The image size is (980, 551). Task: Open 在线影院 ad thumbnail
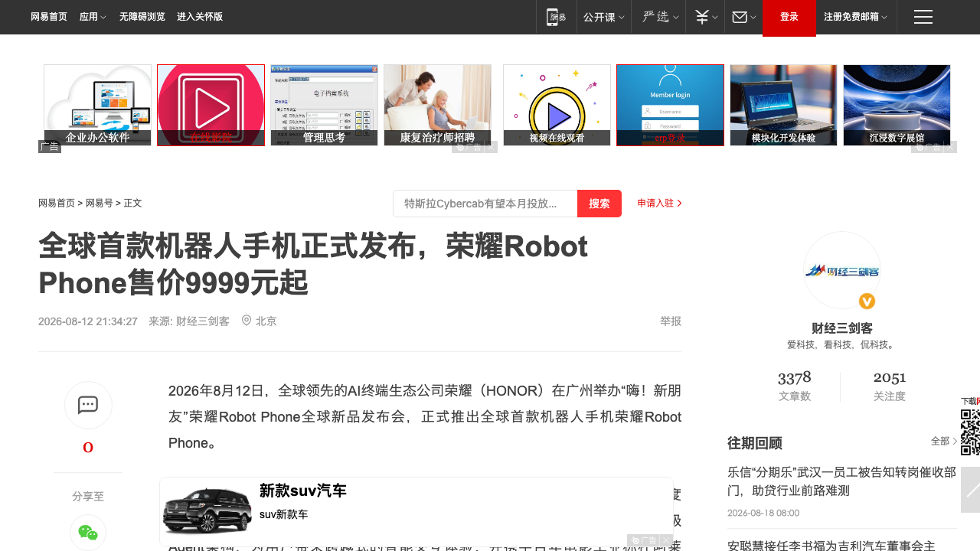211,105
